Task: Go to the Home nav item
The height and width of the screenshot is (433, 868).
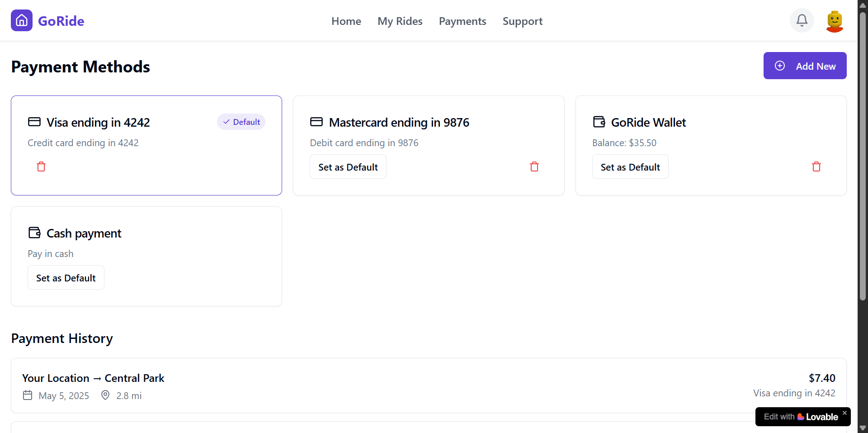Action: 346,21
